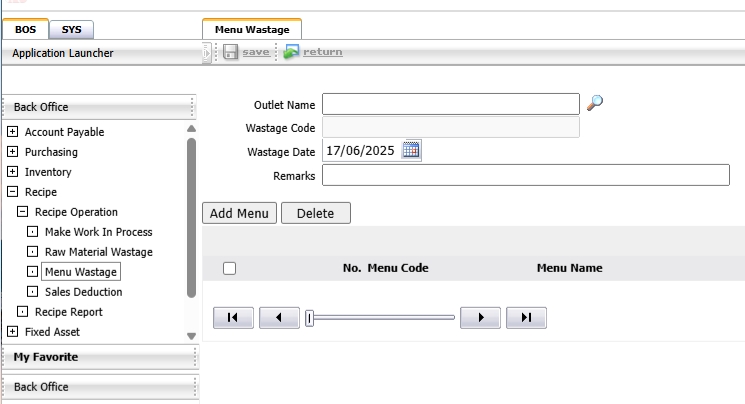Collapse the Recipe Operation node
745x404 pixels.
(x=22, y=212)
